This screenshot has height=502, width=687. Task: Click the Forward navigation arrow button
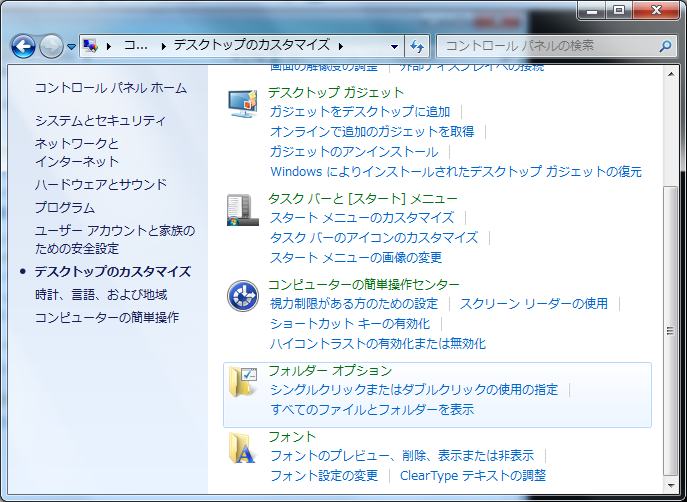51,46
